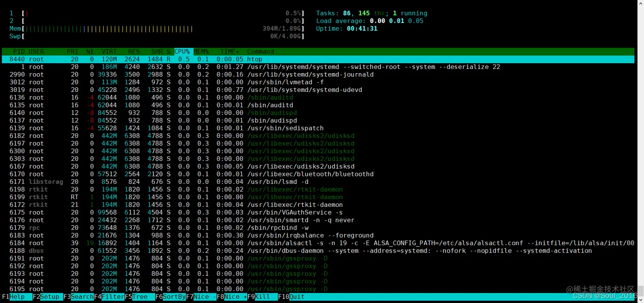644x303 pixels.
Task: Select the /sbin/audispd row PID 6137
Action: coord(318,120)
